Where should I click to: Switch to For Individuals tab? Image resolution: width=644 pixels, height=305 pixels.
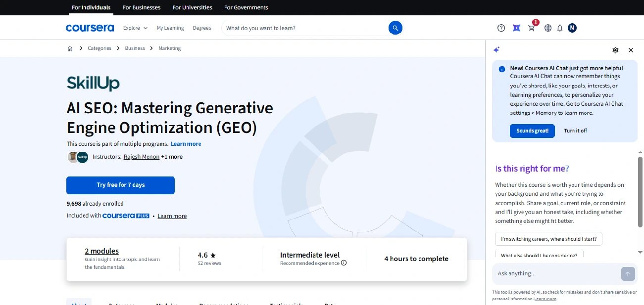point(91,7)
